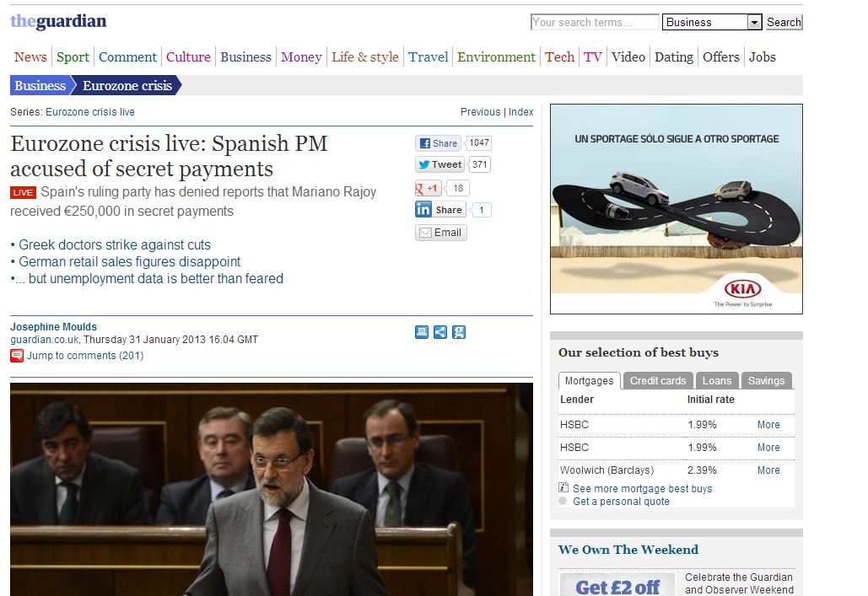This screenshot has width=868, height=596.
Task: Click More for Woolwich (Barclays) mortgage
Action: pyautogui.click(x=768, y=470)
